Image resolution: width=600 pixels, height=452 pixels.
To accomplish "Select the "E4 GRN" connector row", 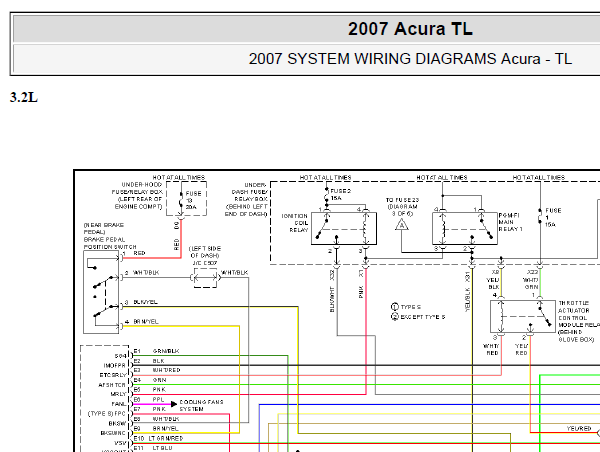I will tap(150, 380).
